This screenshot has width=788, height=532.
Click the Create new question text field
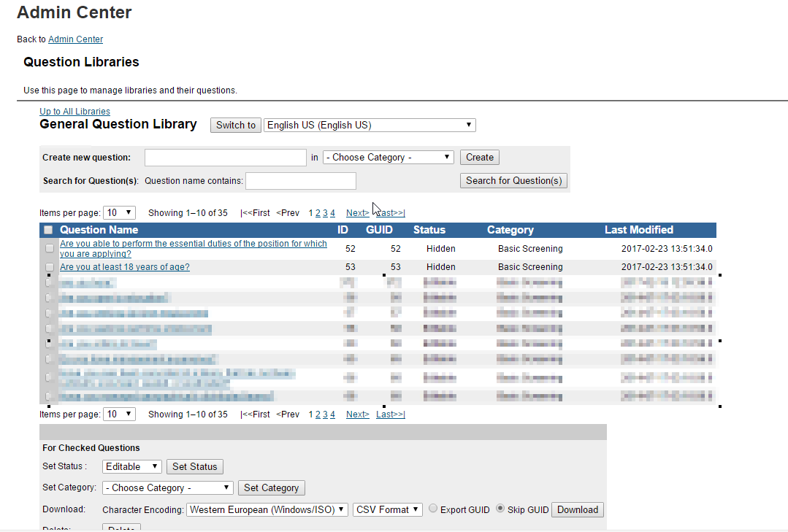(x=226, y=157)
